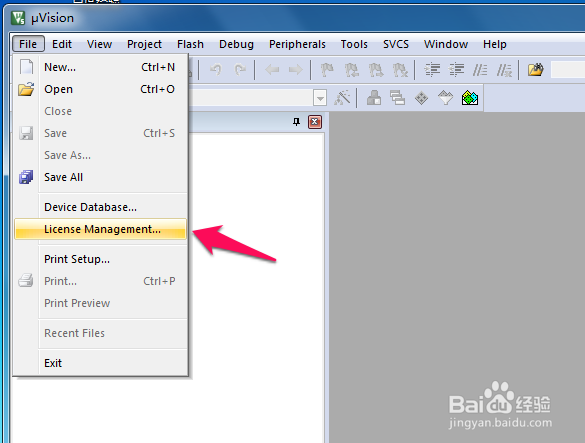Image resolution: width=585 pixels, height=443 pixels.
Task: Open the Tools menu
Action: click(354, 44)
